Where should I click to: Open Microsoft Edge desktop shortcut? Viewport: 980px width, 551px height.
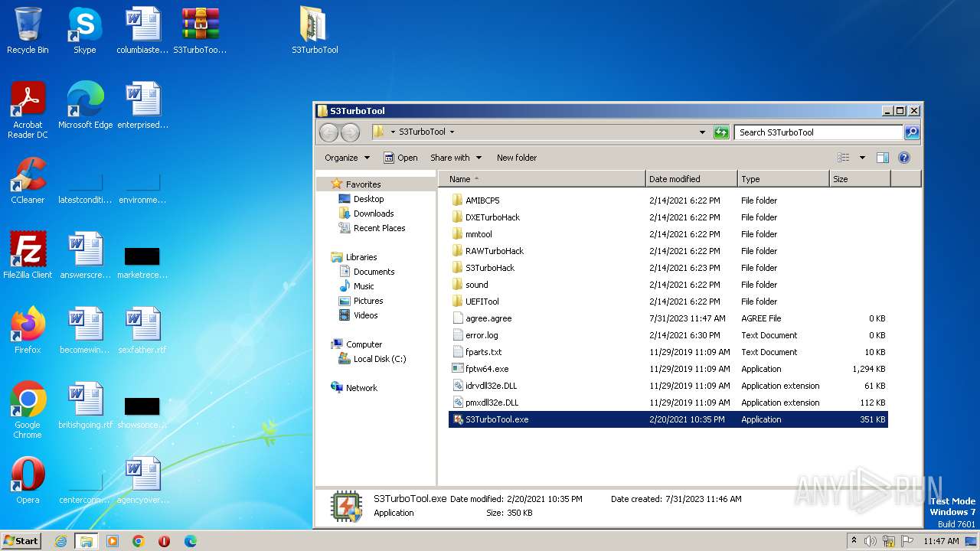(85, 106)
